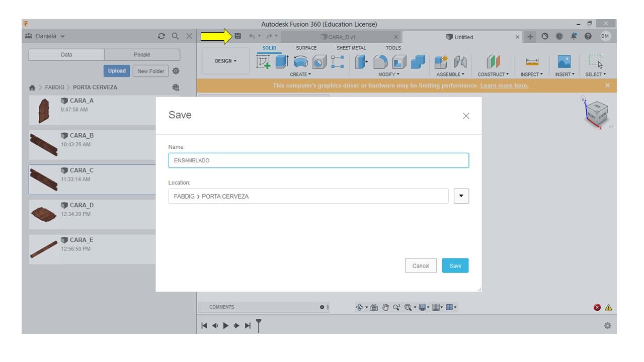Expand the CONSTRUCT menu
644x362 pixels.
click(494, 75)
